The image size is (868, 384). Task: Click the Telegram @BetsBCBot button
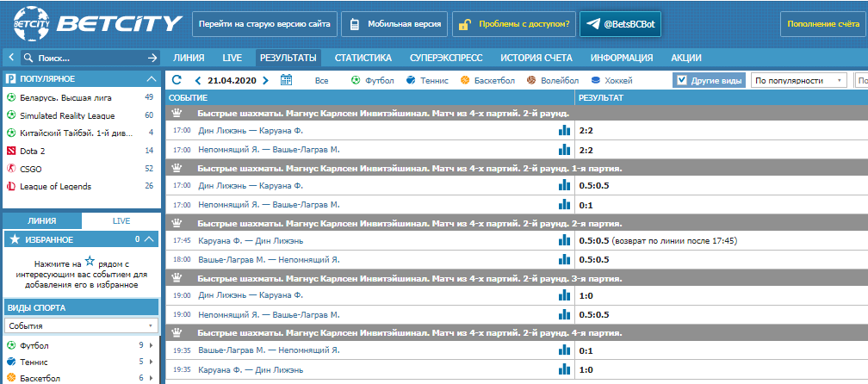tap(619, 24)
